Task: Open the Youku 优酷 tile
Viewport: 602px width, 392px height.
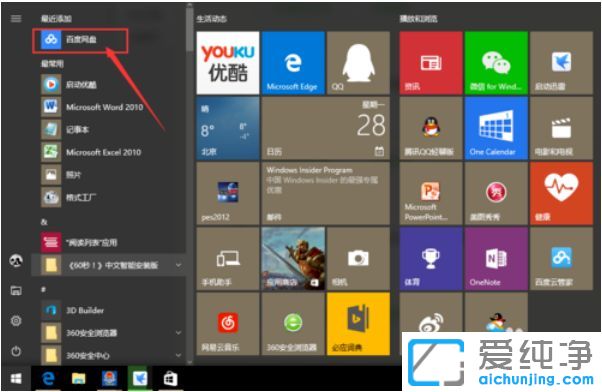Action: [228, 63]
